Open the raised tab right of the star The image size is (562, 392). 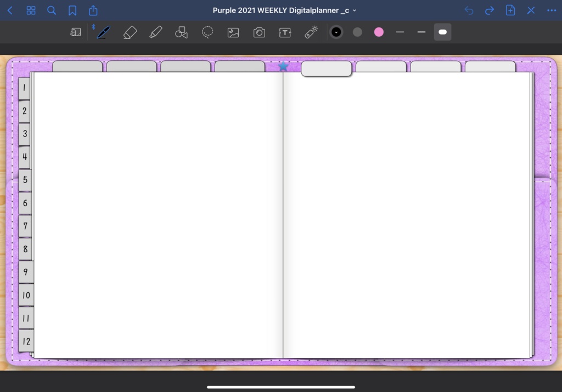click(326, 69)
